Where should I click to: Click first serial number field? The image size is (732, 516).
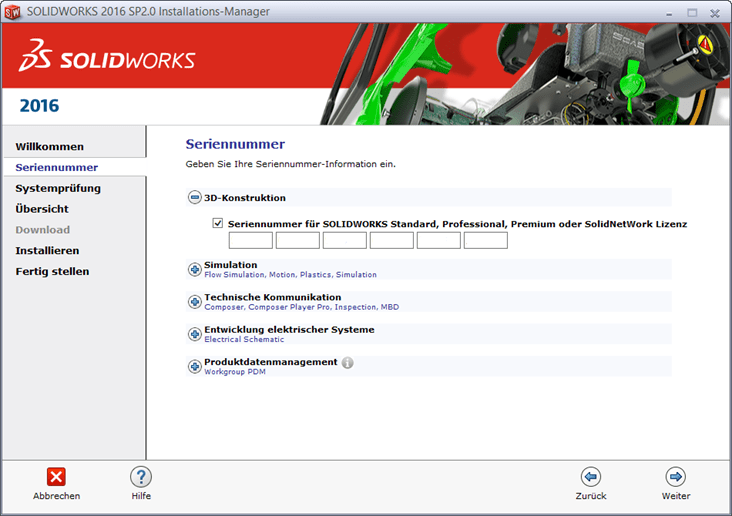click(251, 240)
